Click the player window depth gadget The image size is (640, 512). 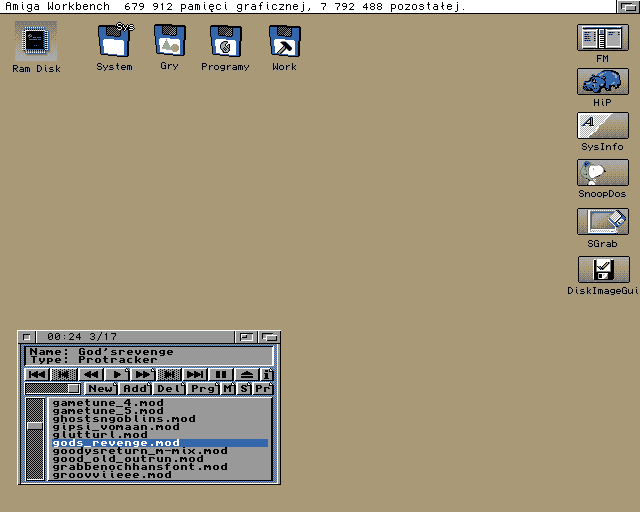tap(269, 337)
